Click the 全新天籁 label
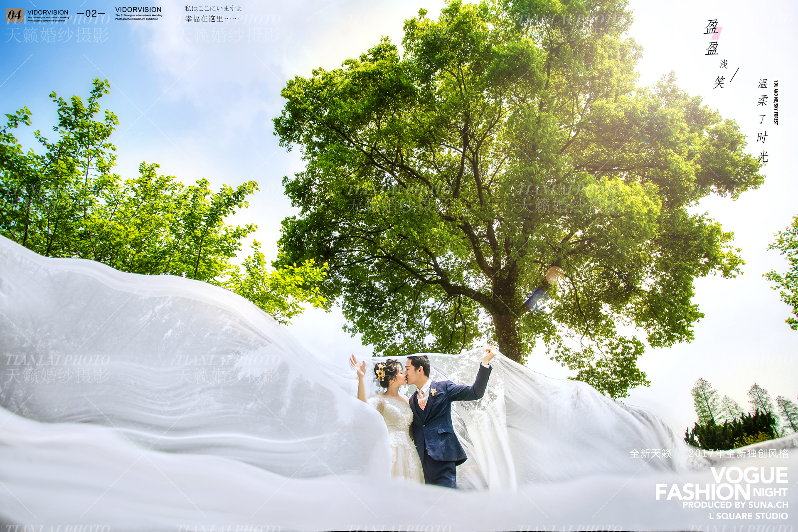 point(650,453)
